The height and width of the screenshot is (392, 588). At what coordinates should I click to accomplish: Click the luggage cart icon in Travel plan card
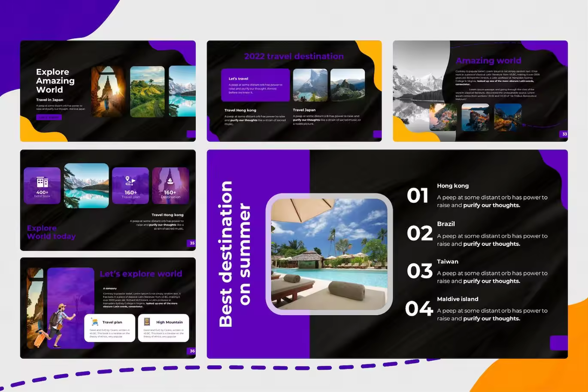95,322
